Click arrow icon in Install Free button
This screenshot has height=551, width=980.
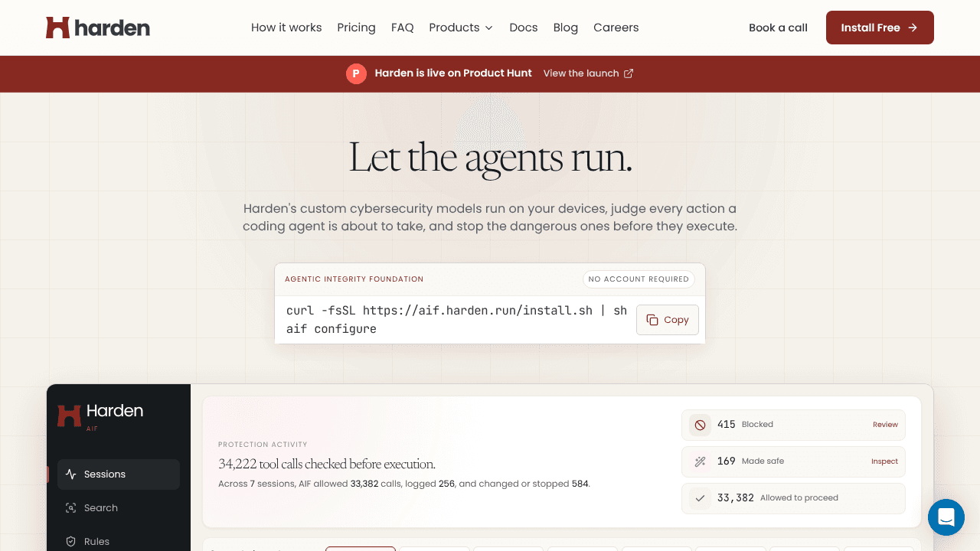point(913,28)
